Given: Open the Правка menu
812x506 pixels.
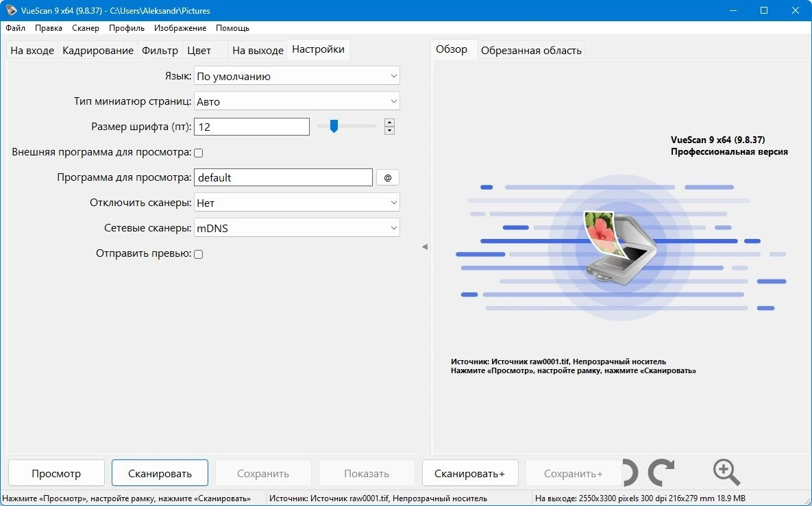Looking at the screenshot, I should 49,28.
